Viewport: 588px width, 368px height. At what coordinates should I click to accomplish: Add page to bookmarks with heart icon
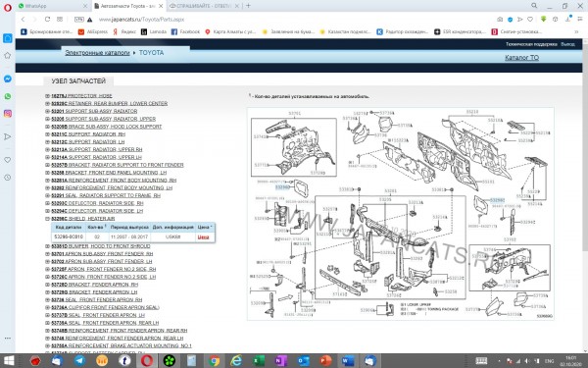point(530,20)
